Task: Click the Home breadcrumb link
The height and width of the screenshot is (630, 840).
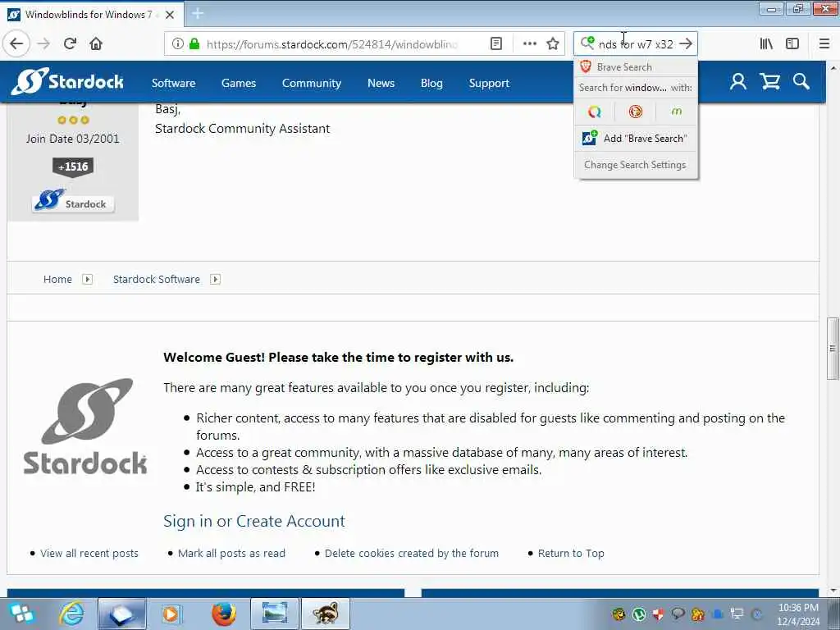Action: pos(57,279)
